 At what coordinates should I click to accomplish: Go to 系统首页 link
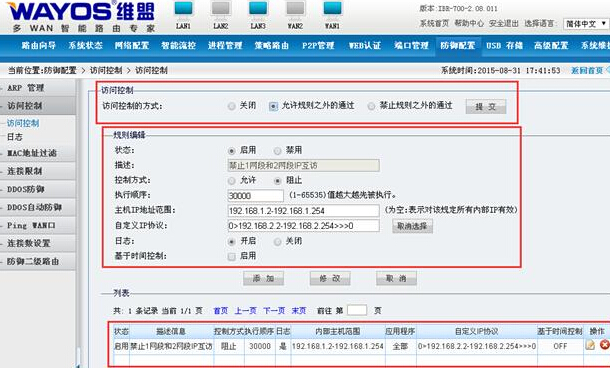pyautogui.click(x=434, y=23)
